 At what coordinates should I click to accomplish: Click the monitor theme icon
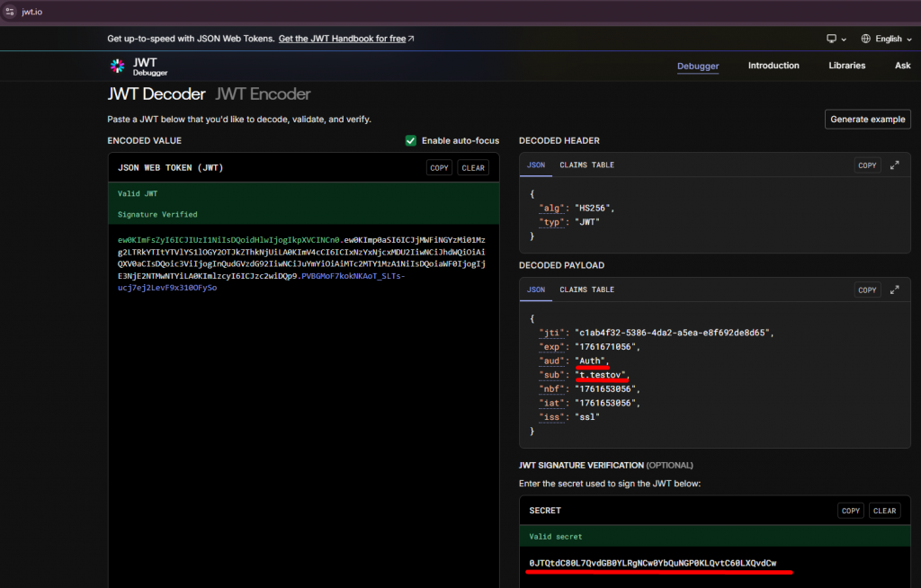(831, 39)
